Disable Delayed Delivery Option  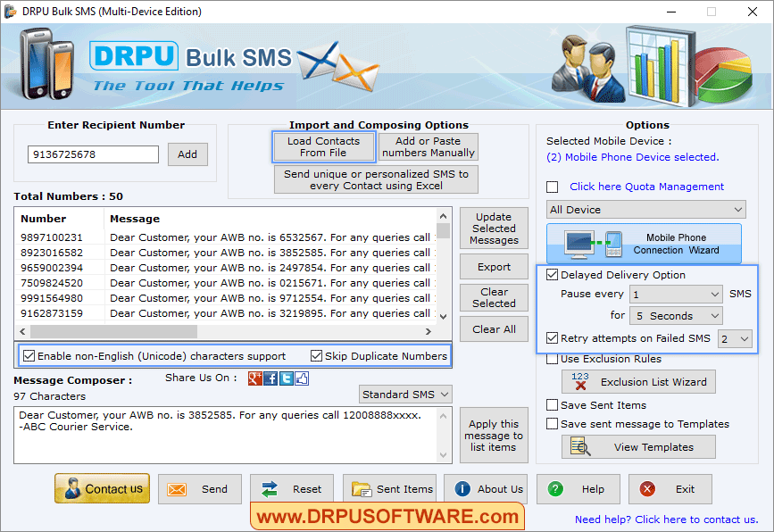coord(553,275)
